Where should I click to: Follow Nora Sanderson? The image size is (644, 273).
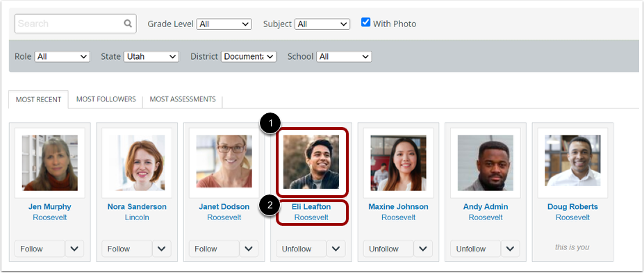[127, 249]
